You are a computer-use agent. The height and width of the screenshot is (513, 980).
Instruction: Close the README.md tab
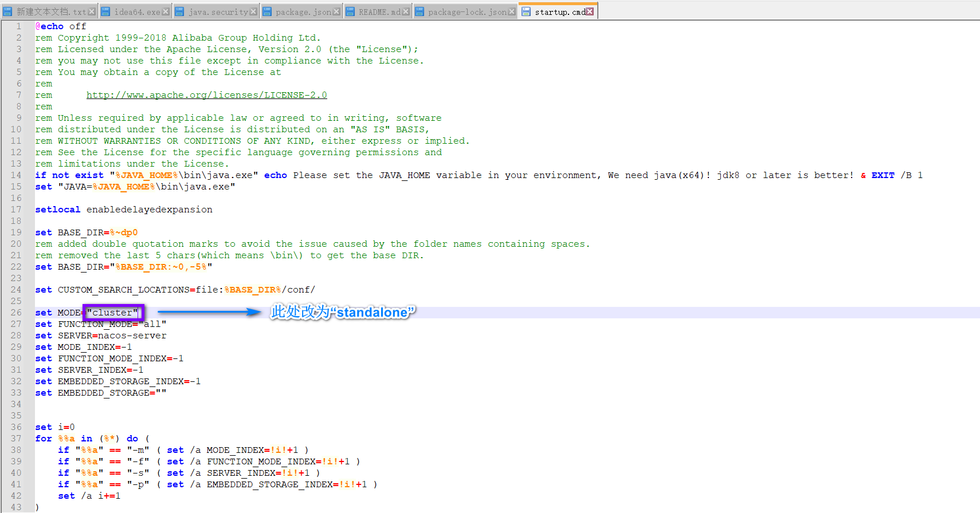406,11
